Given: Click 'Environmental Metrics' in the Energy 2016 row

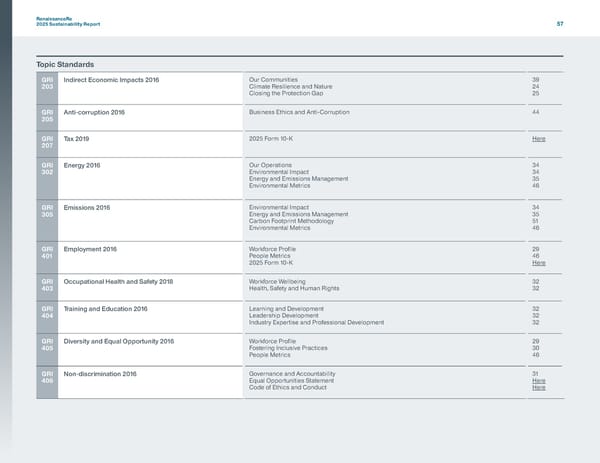Looking at the screenshot, I should click(x=279, y=186).
